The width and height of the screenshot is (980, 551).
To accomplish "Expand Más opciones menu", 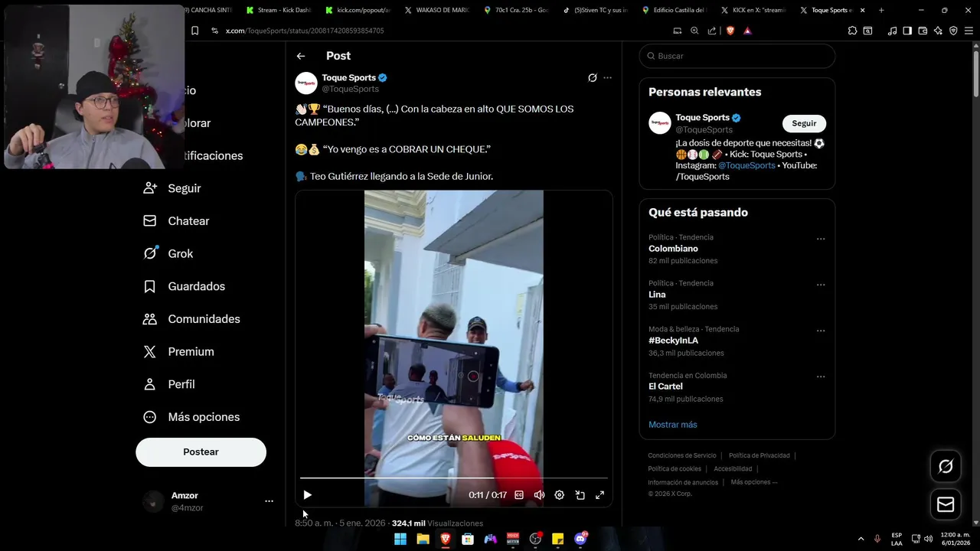I will point(192,417).
